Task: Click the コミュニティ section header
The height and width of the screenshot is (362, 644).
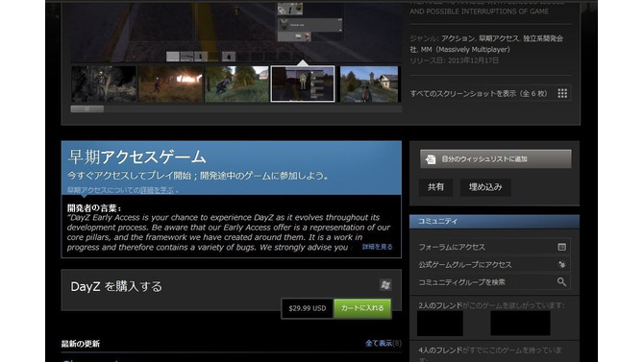Action: (x=494, y=221)
